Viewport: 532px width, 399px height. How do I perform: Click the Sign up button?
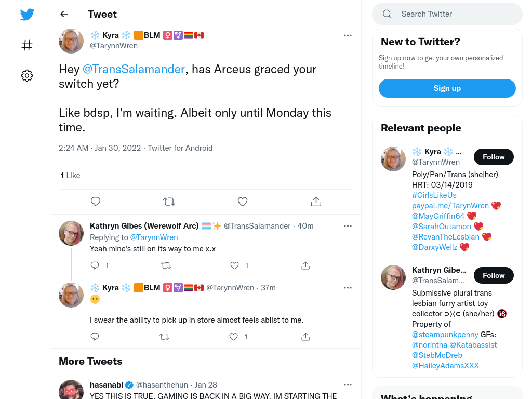(x=447, y=88)
